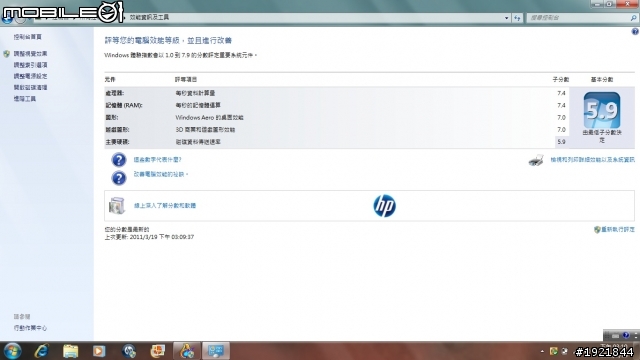The image size is (640, 360).
Task: Click the 基本分數 base score column header
Action: click(602, 80)
